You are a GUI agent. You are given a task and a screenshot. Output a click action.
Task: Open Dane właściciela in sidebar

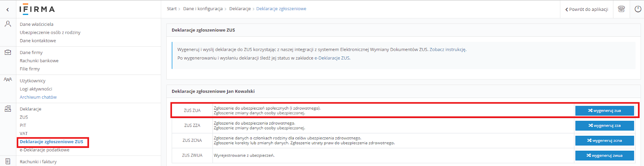[x=37, y=24]
